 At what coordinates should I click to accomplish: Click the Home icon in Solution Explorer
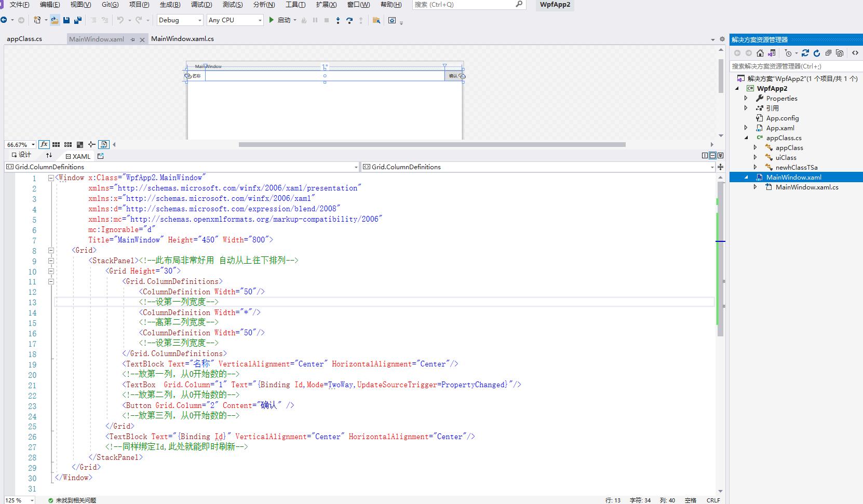coord(760,53)
